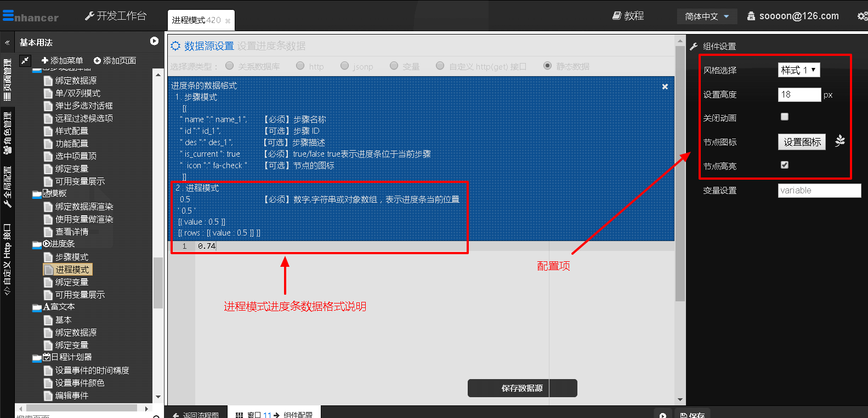Close the blue data format help panel

[665, 87]
